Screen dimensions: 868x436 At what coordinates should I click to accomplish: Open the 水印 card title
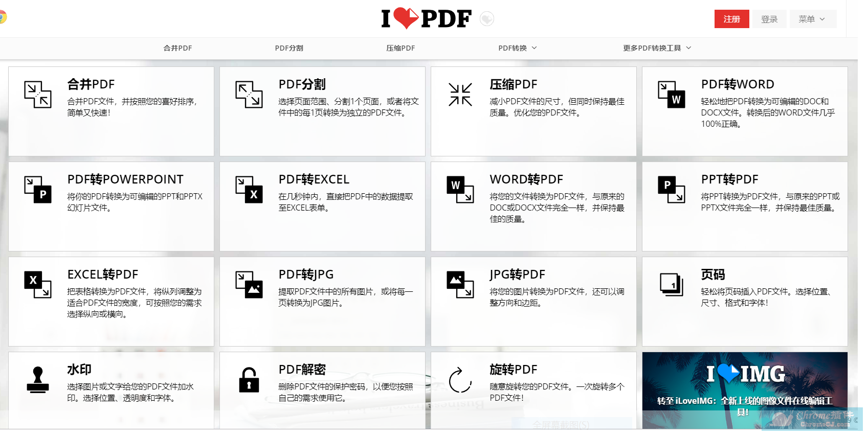pyautogui.click(x=79, y=370)
